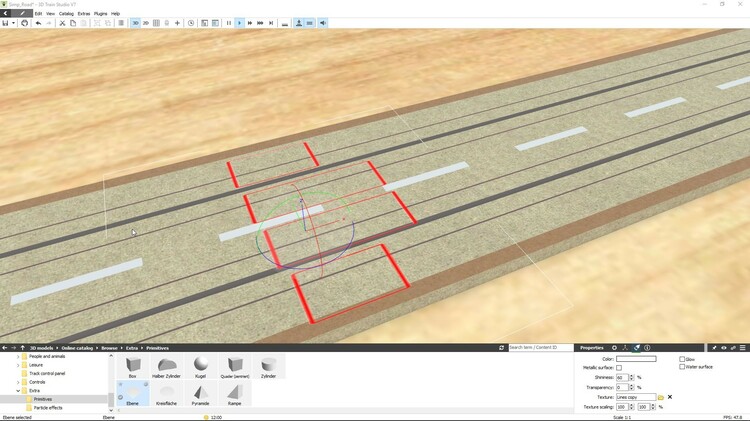Screen dimensions: 750x421
Task: Open the Catalog menu
Action: click(x=66, y=14)
